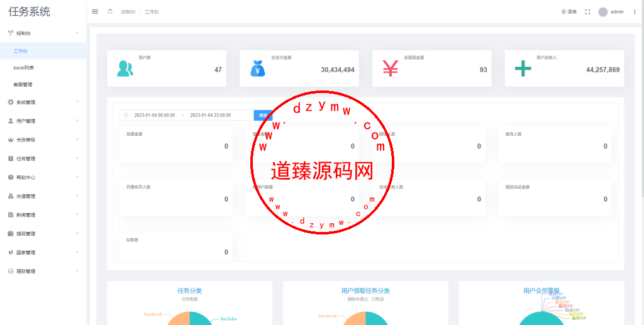Screen dimensions: 644x325
Task: Click the globe icon beside 国家管理
Action: click(x=11, y=252)
